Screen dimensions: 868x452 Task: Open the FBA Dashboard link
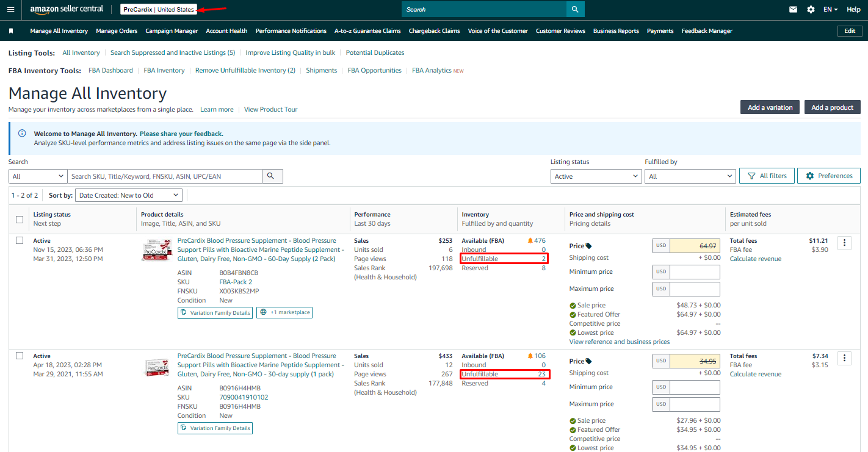[x=110, y=71]
